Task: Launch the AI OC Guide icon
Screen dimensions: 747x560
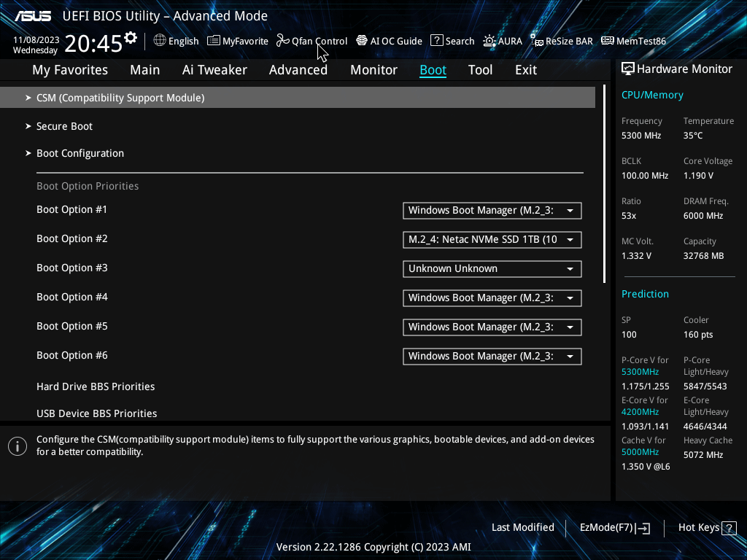Action: (362, 41)
